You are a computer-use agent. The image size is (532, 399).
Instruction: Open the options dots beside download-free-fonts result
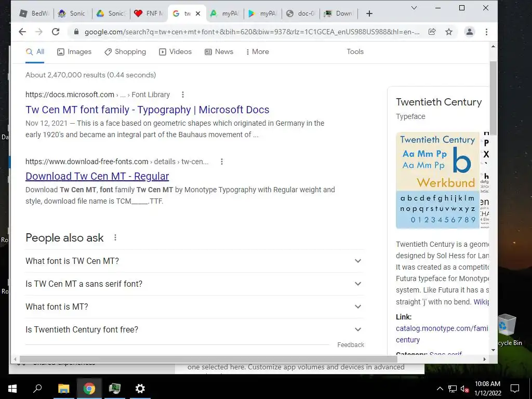[221, 162]
